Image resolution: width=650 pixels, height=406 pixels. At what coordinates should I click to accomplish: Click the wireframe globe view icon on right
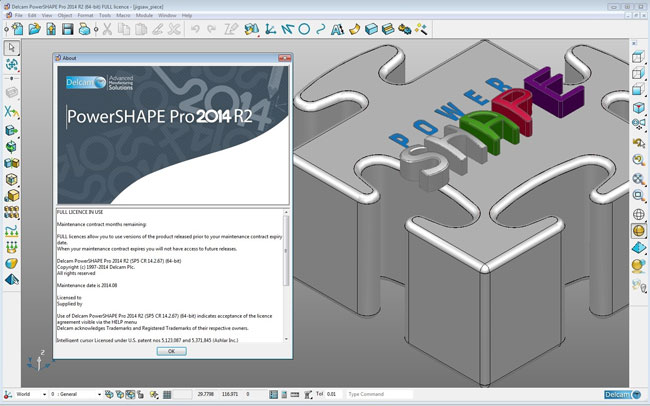(638, 214)
